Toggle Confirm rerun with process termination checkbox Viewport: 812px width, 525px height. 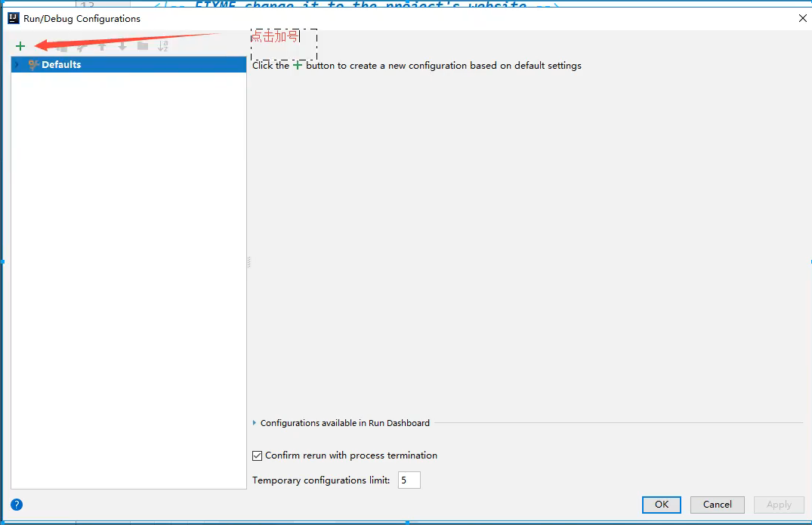click(x=258, y=456)
